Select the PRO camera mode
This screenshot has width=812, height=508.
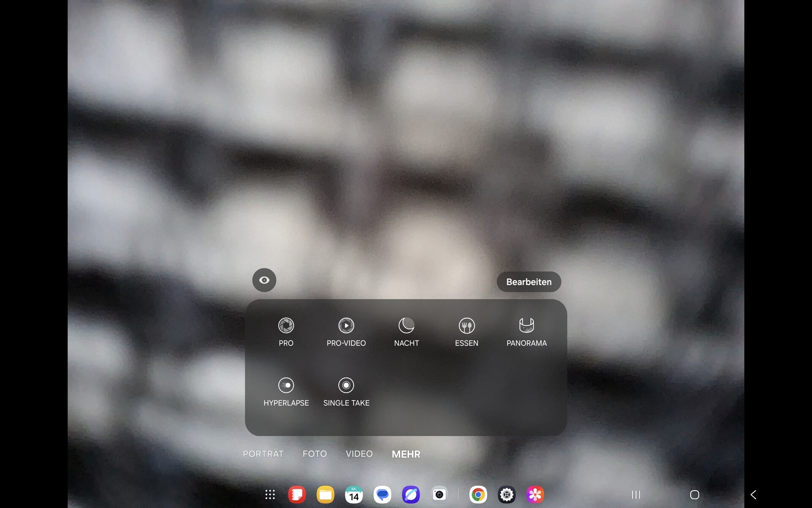tap(286, 332)
